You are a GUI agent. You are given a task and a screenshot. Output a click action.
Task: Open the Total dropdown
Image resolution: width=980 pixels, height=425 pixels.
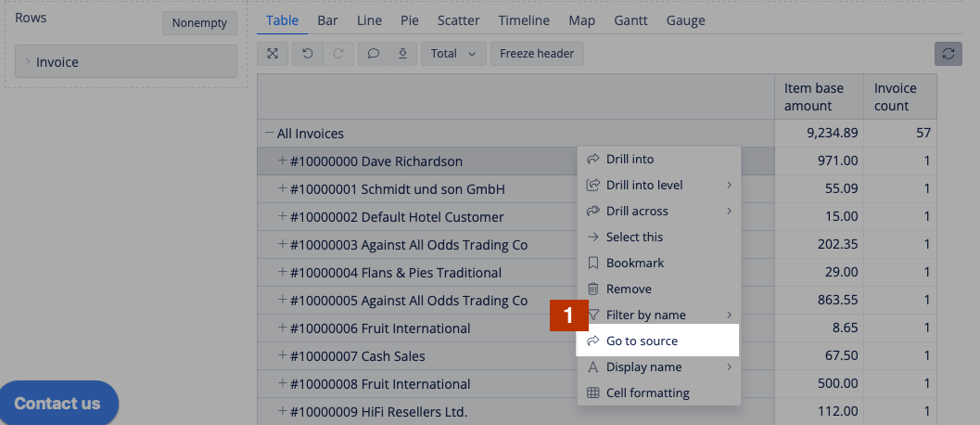click(x=453, y=54)
